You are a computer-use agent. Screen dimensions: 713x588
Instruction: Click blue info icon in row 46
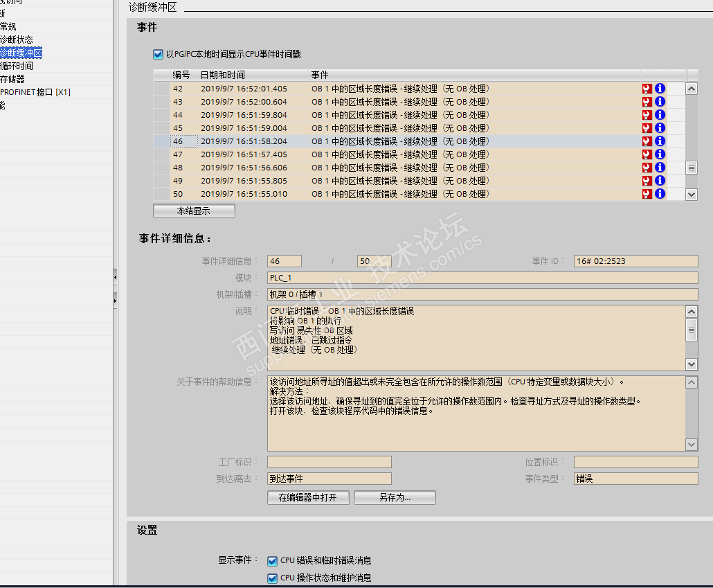point(660,141)
